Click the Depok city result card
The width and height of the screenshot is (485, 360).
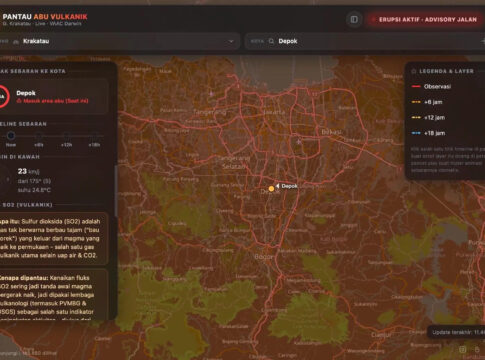pos(54,96)
